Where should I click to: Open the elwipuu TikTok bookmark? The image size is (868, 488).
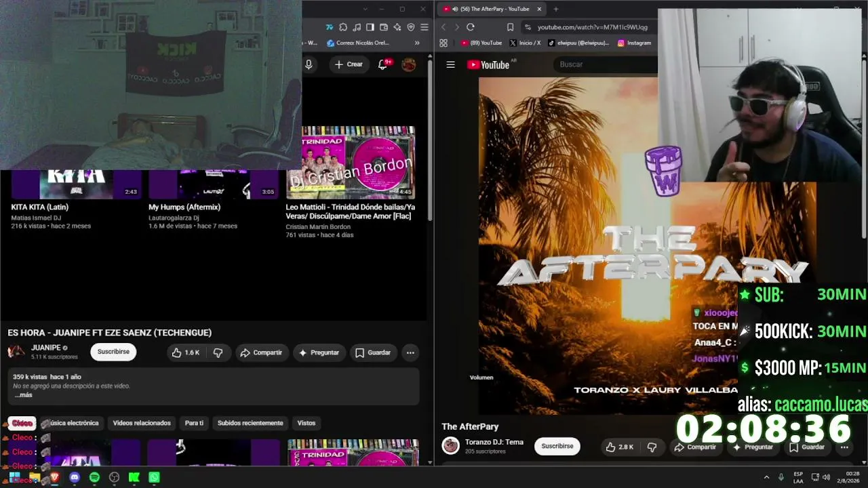[x=578, y=43]
